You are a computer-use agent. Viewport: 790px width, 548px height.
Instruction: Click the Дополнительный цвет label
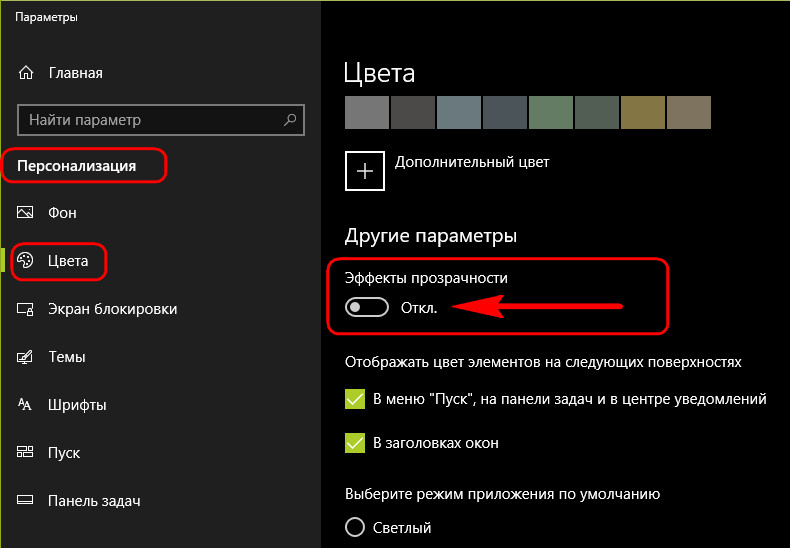[472, 162]
